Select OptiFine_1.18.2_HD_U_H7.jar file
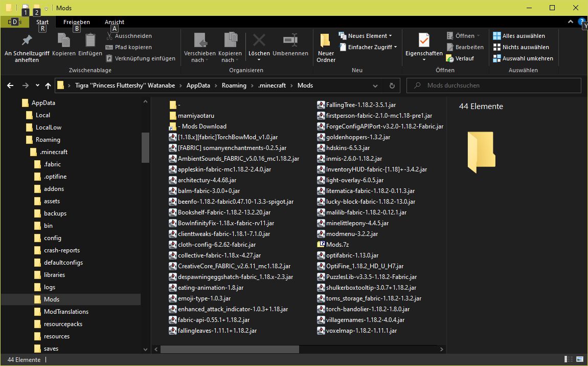The width and height of the screenshot is (588, 366). click(x=365, y=266)
